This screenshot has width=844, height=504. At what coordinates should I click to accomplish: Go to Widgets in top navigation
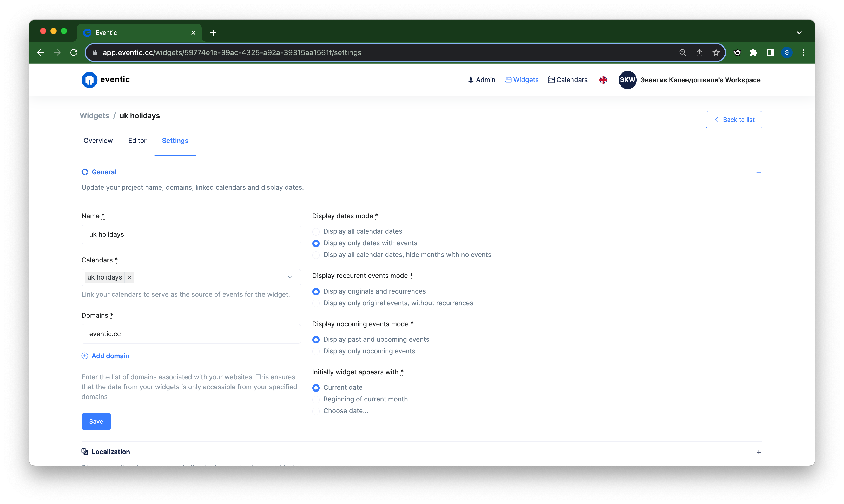click(521, 80)
